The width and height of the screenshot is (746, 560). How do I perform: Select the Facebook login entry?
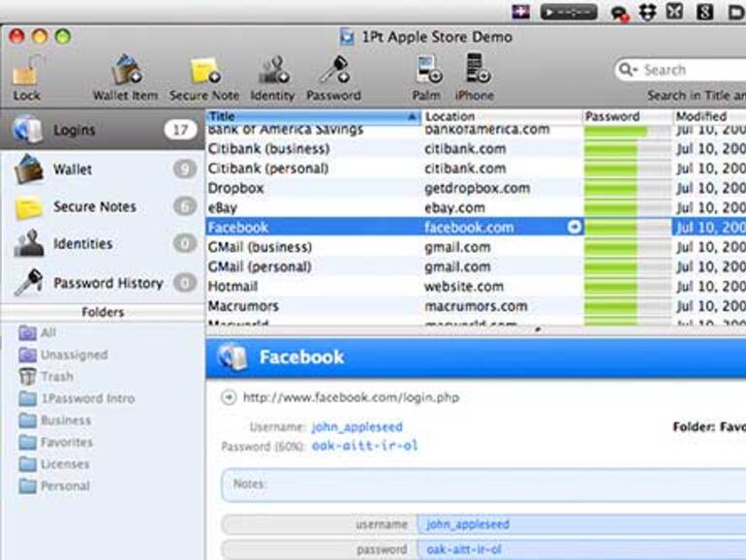coord(476,227)
